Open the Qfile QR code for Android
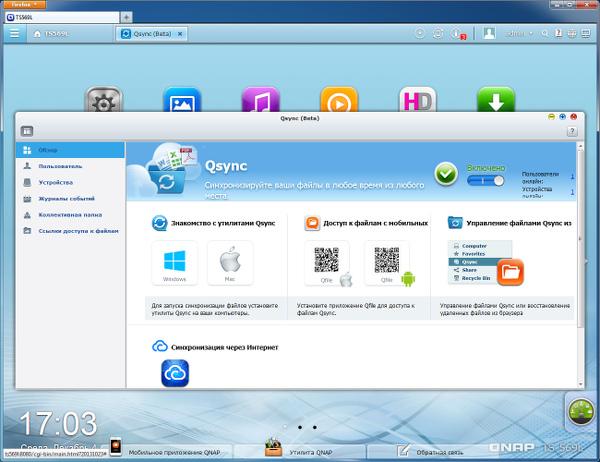 [x=388, y=263]
